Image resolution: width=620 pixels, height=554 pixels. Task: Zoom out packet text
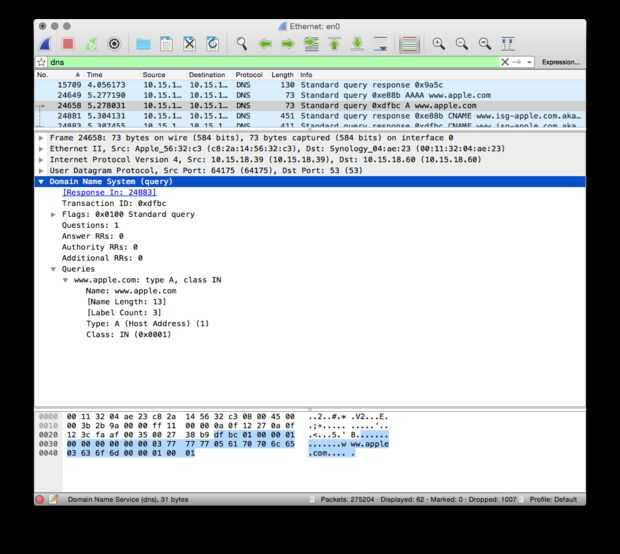462,43
